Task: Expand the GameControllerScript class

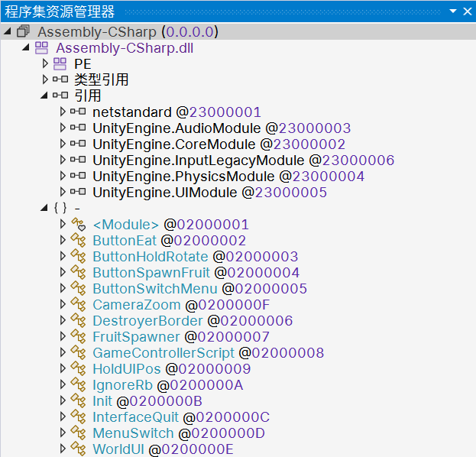Action: point(63,352)
